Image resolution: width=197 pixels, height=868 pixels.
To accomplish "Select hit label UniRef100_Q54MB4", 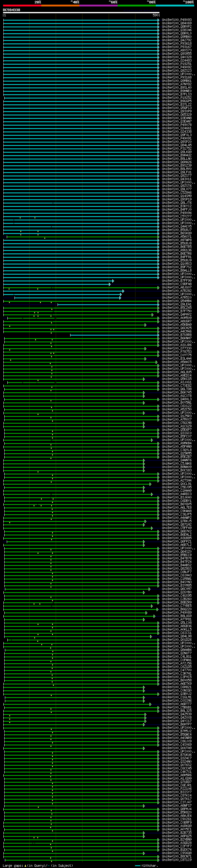I will pos(177,301).
